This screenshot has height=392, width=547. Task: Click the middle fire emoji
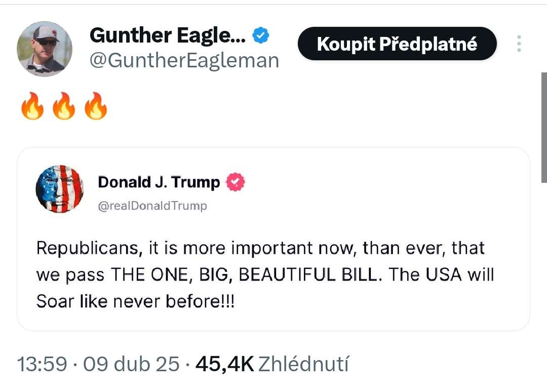64,106
